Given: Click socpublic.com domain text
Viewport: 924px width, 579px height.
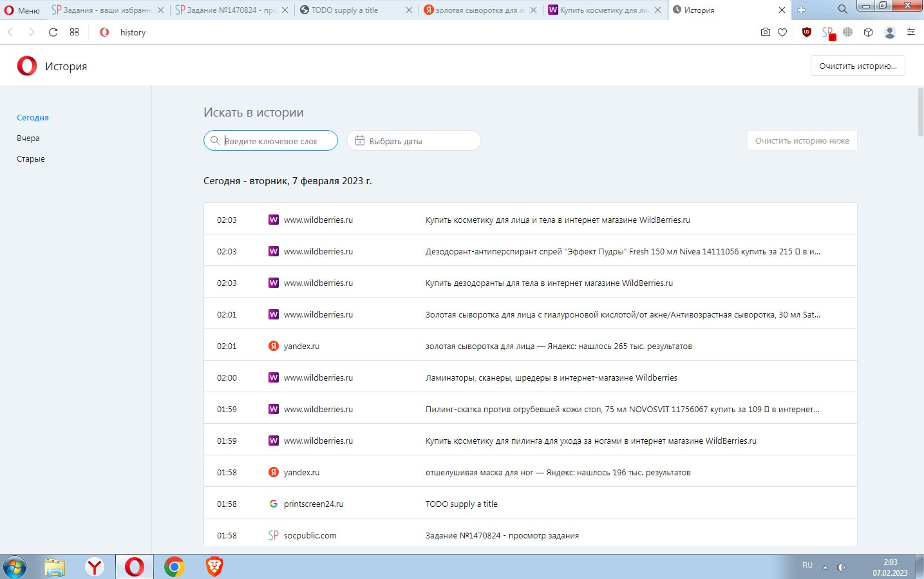Looking at the screenshot, I should pos(310,535).
